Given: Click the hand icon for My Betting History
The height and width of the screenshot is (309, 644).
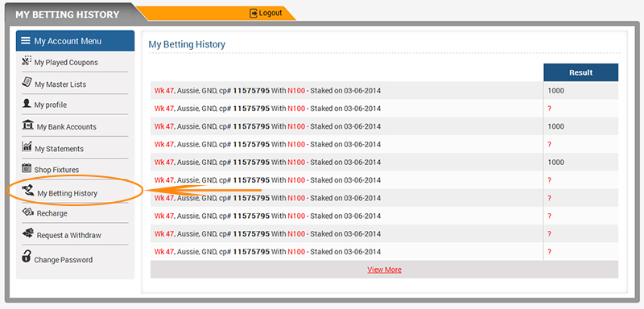Looking at the screenshot, I should point(28,190).
